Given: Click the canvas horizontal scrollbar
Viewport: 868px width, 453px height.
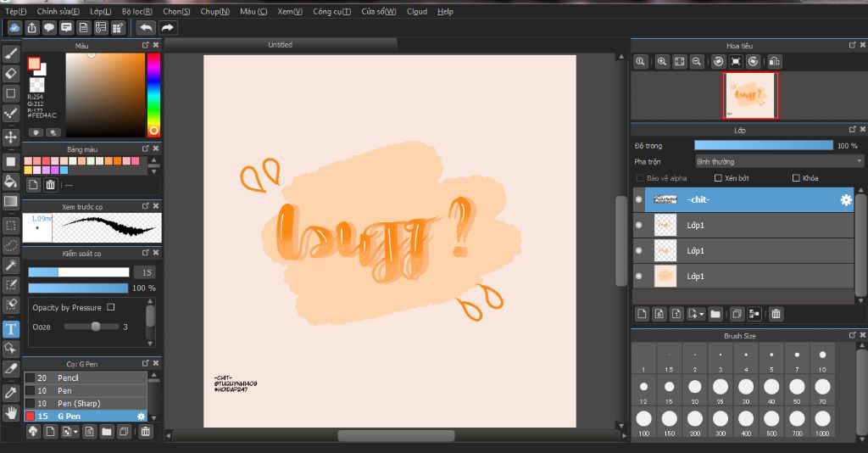Looking at the screenshot, I should pos(395,436).
